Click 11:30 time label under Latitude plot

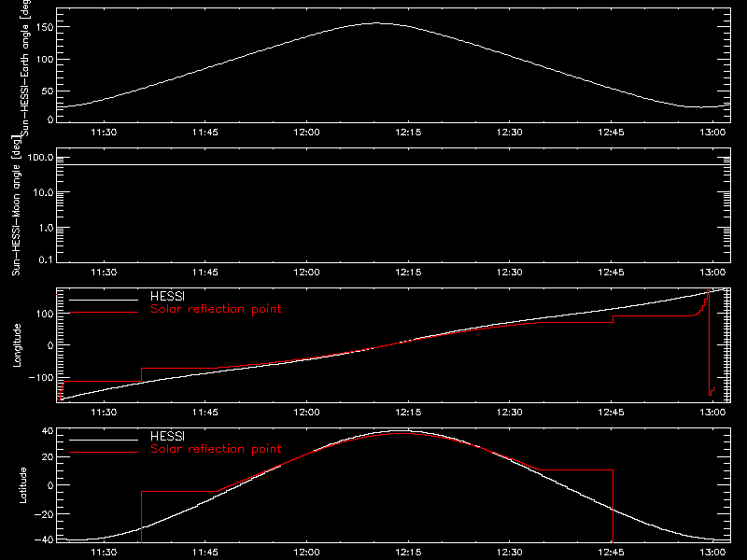coord(104,553)
